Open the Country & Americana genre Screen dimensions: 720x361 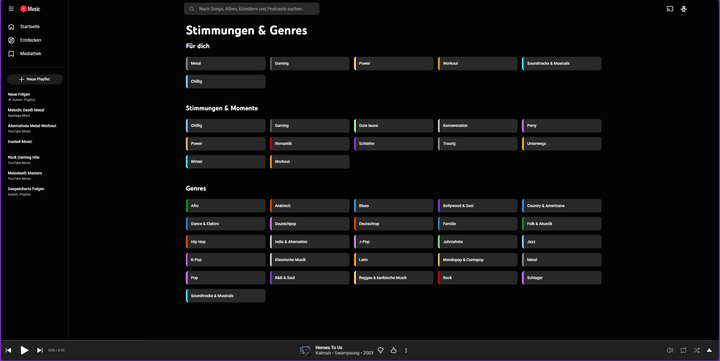tap(562, 206)
